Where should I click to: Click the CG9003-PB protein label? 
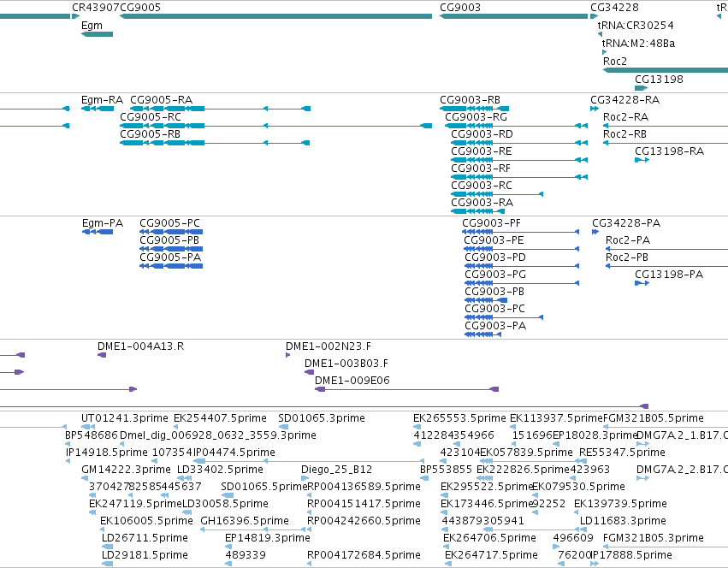494,293
